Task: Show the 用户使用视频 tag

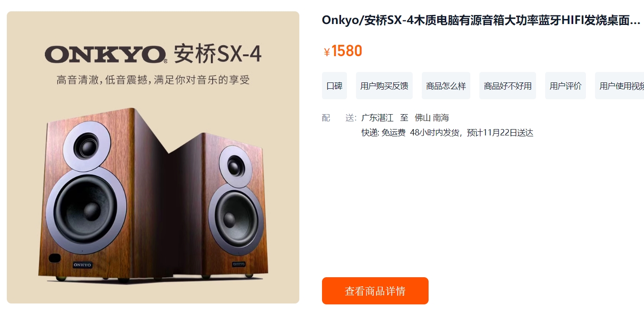Action: 620,86
